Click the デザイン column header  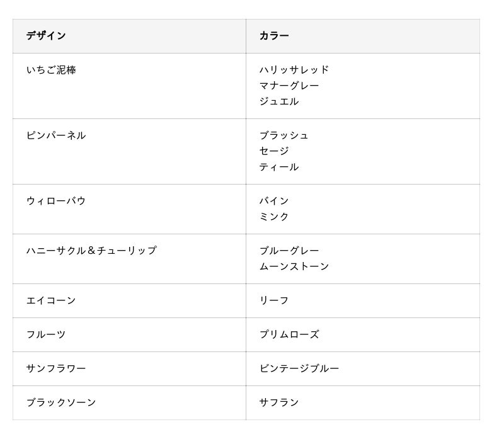(x=46, y=36)
